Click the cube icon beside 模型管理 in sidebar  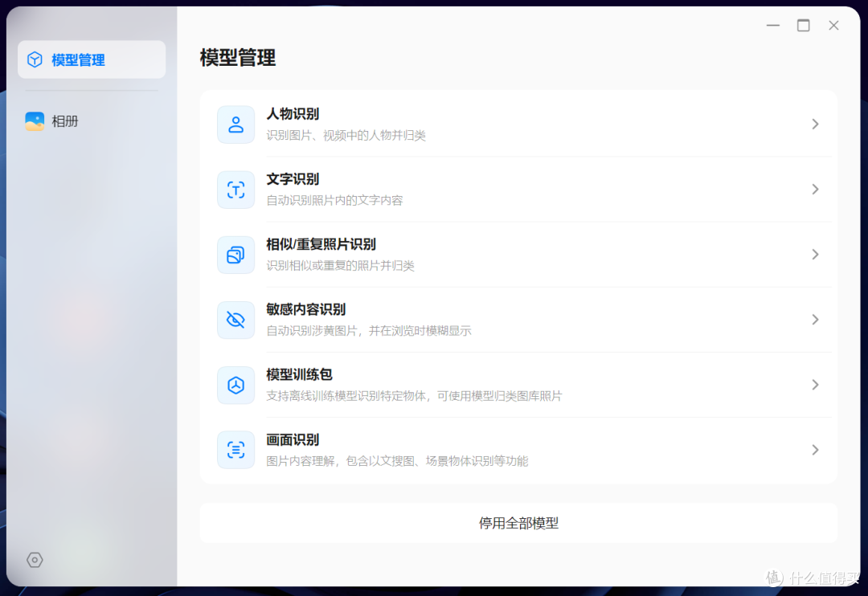pyautogui.click(x=35, y=59)
